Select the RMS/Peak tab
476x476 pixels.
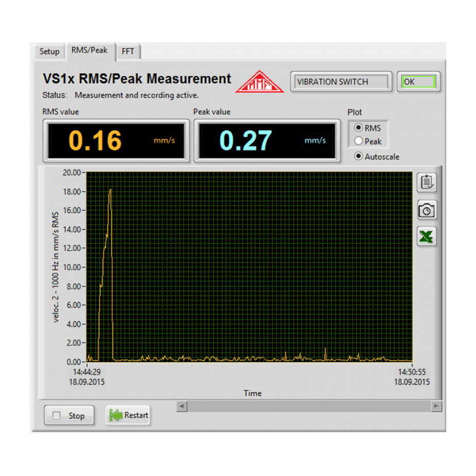point(91,50)
